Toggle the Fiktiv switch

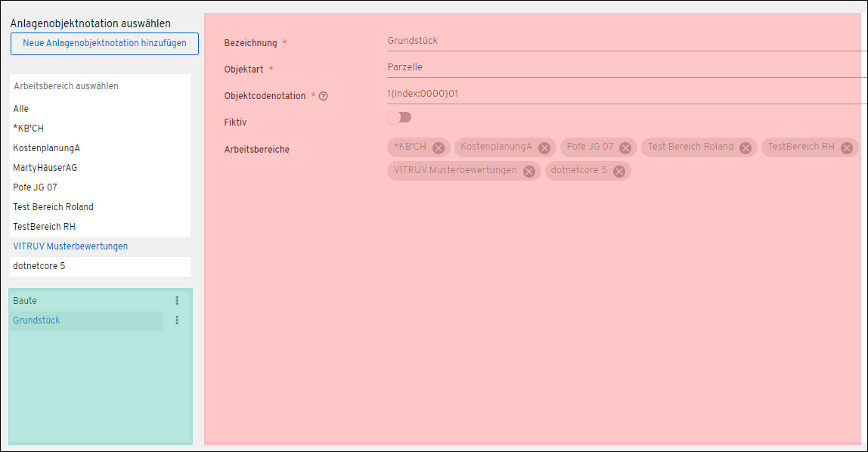pyautogui.click(x=400, y=117)
